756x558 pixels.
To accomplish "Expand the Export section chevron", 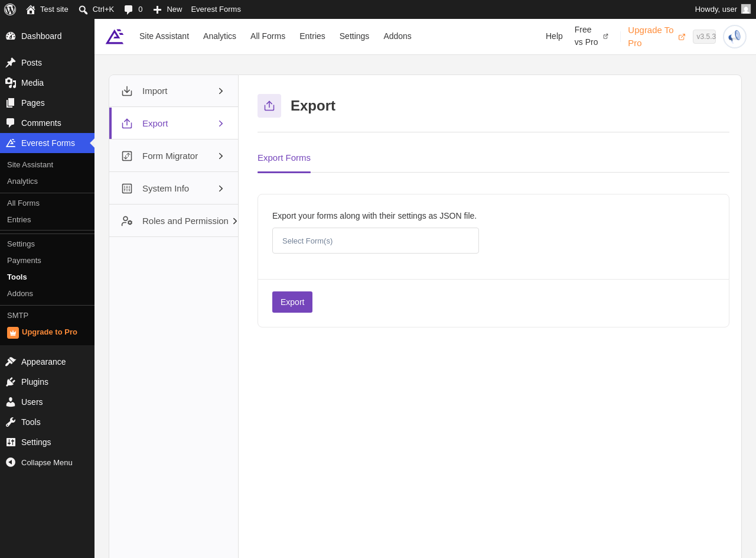I will [x=221, y=124].
